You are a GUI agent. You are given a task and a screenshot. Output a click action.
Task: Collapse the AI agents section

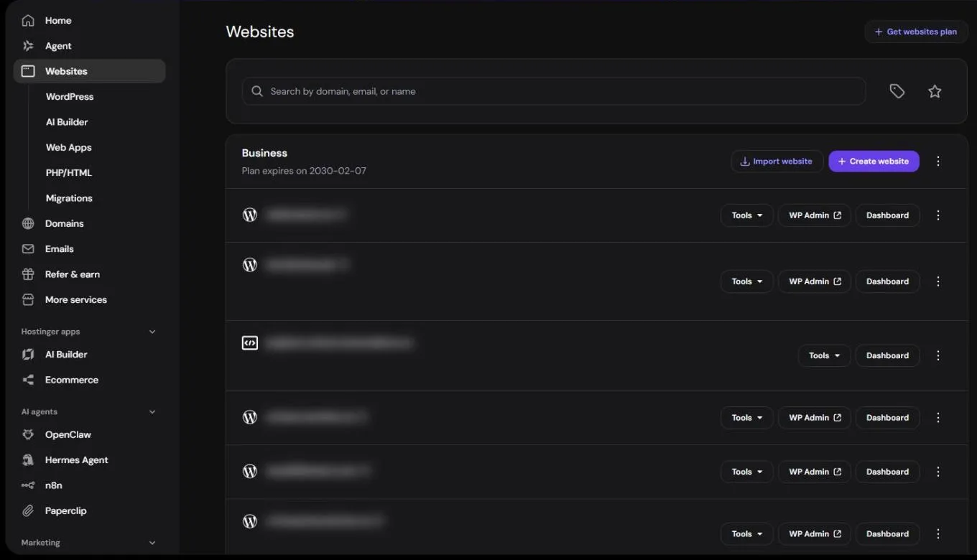(152, 412)
